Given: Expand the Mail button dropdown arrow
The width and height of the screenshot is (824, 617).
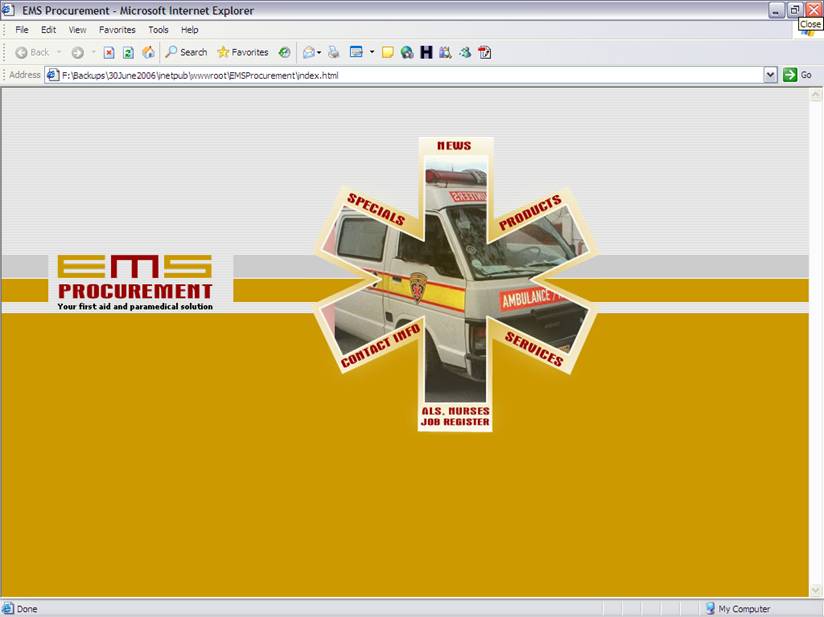Looking at the screenshot, I should click(x=319, y=53).
